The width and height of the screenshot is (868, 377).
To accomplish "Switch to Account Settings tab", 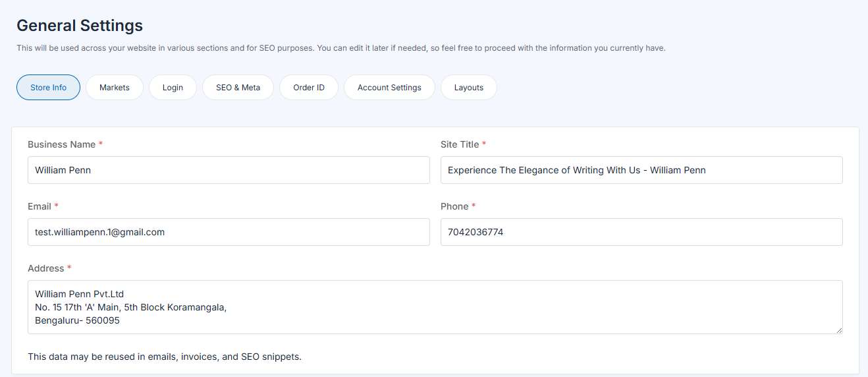I will (x=389, y=88).
